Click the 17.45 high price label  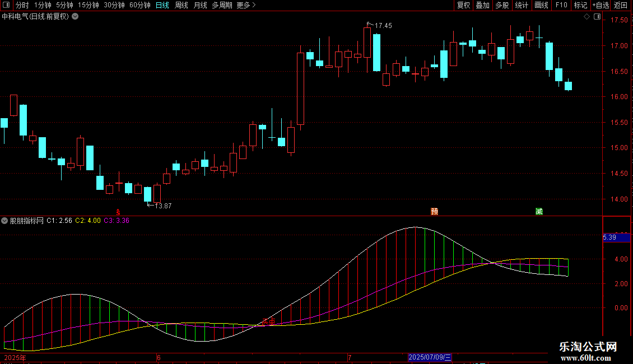click(x=383, y=26)
